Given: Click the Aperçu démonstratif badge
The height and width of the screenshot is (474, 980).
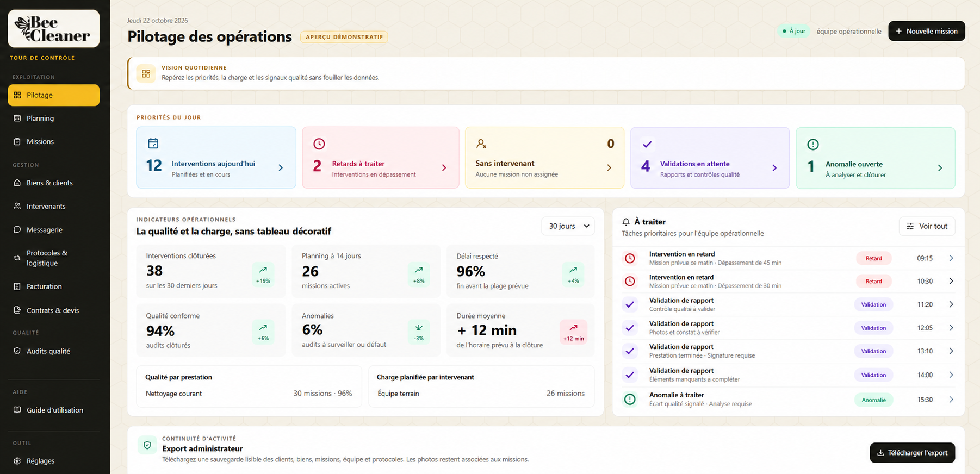Looking at the screenshot, I should pyautogui.click(x=344, y=37).
